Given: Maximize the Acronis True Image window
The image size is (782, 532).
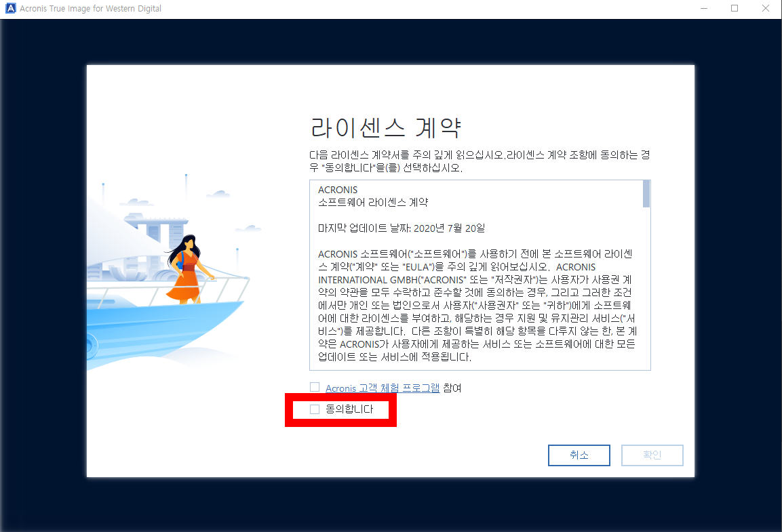Looking at the screenshot, I should tap(735, 8).
